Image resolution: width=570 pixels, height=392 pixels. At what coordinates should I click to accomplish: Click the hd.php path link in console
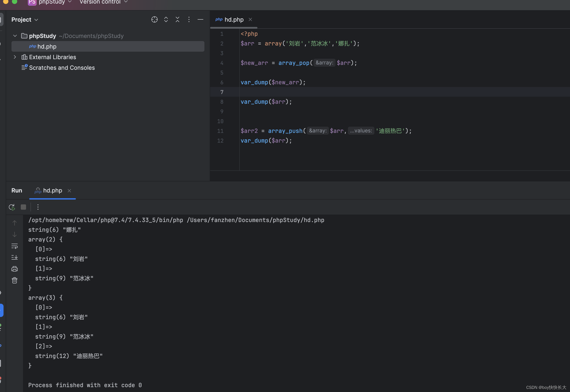pyautogui.click(x=255, y=220)
